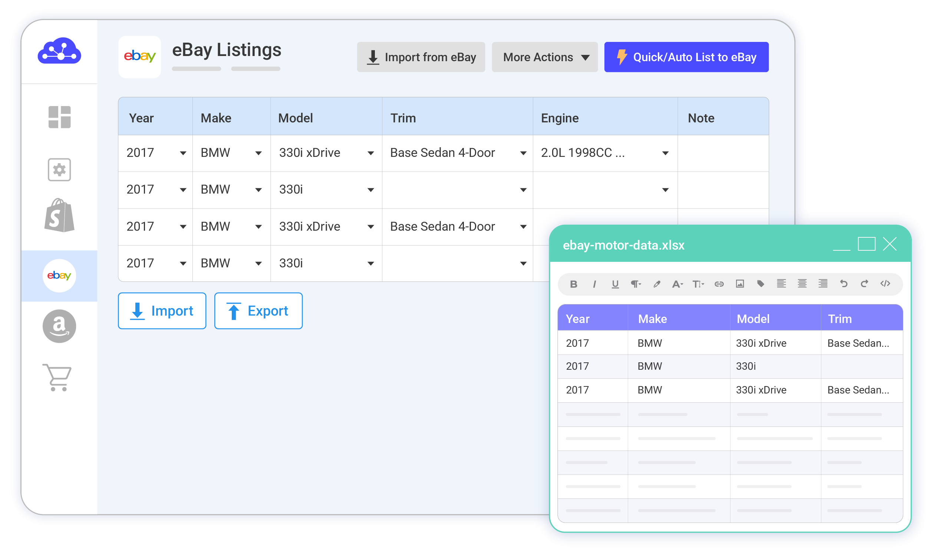Open the Shopify bag icon in sidebar
The width and height of the screenshot is (940, 560).
click(60, 216)
